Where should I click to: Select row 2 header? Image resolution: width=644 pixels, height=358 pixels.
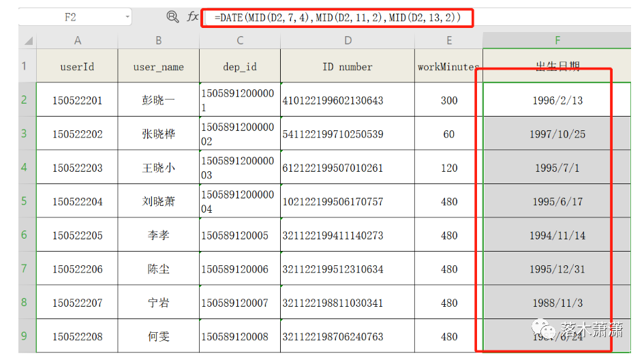(27, 100)
